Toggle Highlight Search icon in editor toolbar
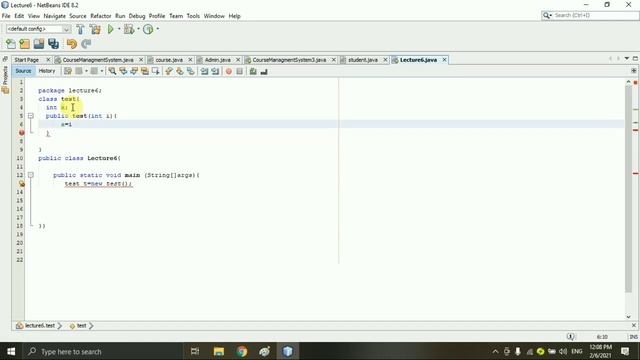640x360 pixels. (x=144, y=71)
